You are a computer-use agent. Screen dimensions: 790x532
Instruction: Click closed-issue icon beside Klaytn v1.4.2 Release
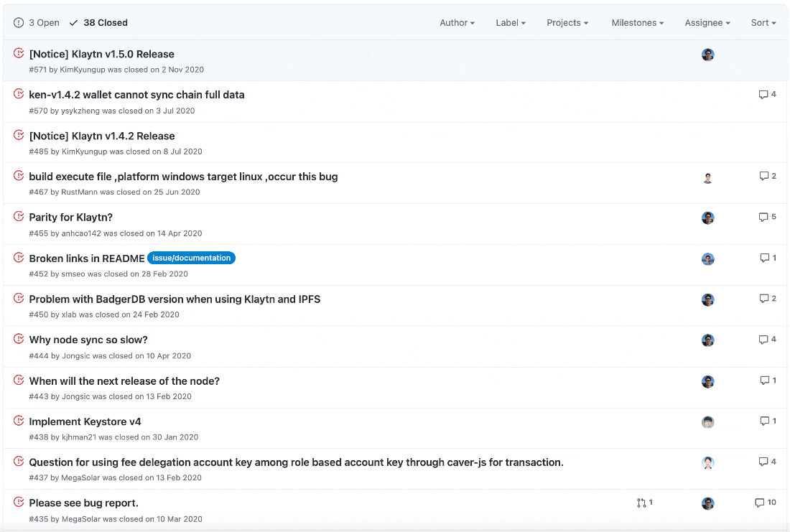tap(19, 135)
